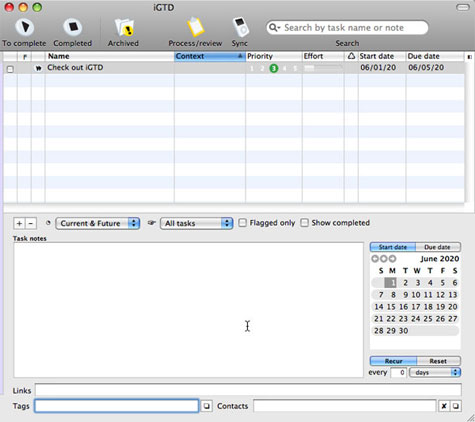
Task: Click the Recur button
Action: coord(393,361)
